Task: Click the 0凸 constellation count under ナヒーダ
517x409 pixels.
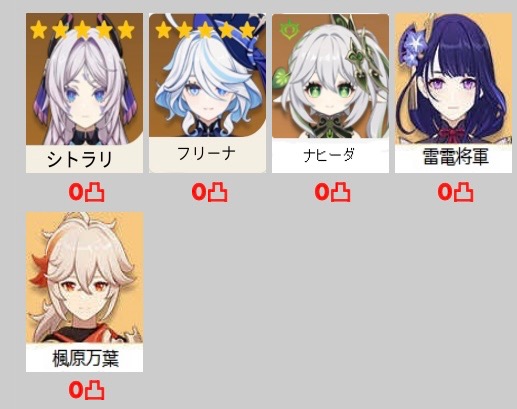Action: coord(333,192)
